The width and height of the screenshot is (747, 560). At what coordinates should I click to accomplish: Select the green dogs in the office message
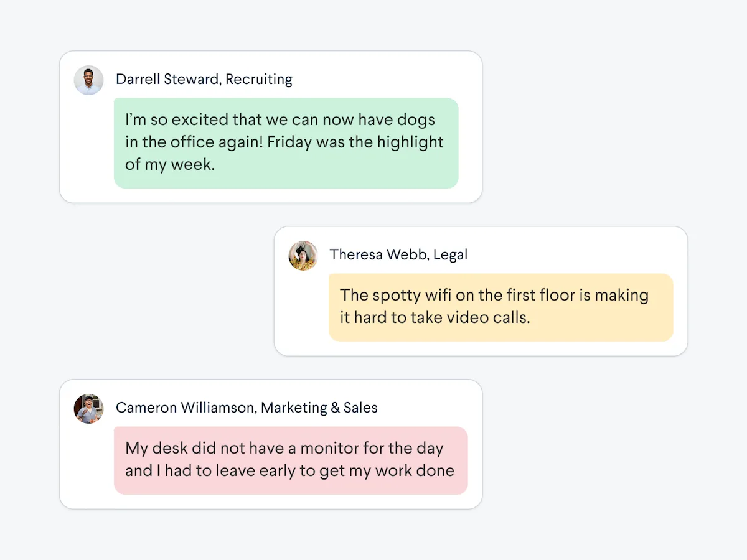click(x=286, y=143)
